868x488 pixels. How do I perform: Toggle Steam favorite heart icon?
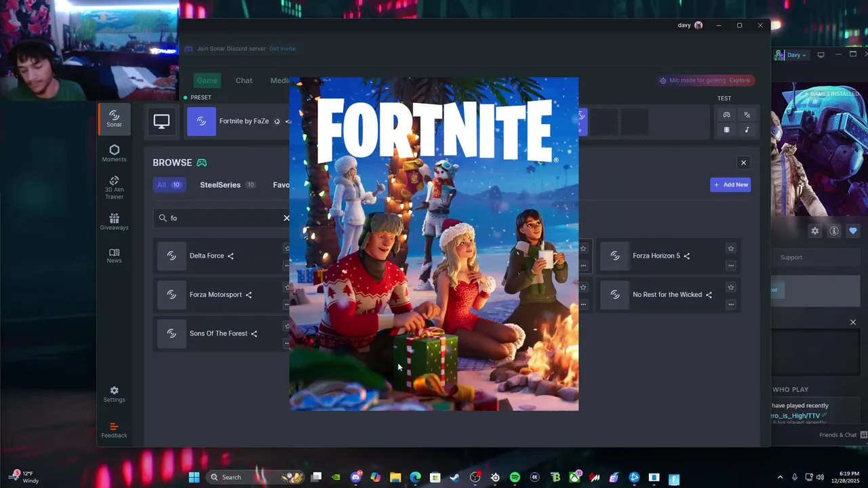tap(853, 231)
